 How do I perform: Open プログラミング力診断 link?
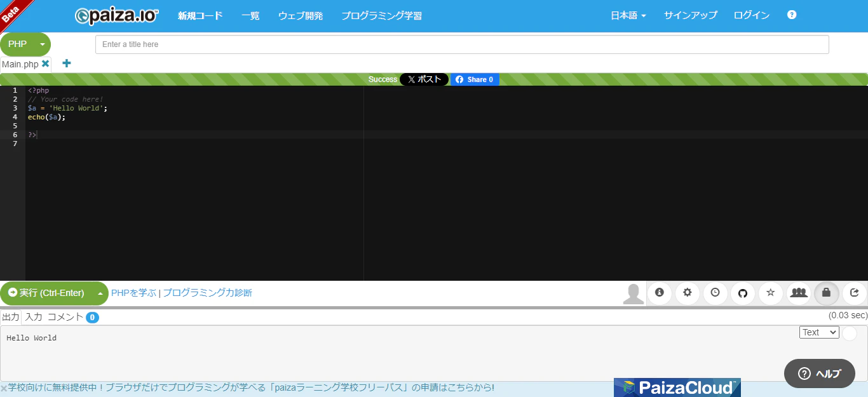click(x=207, y=293)
